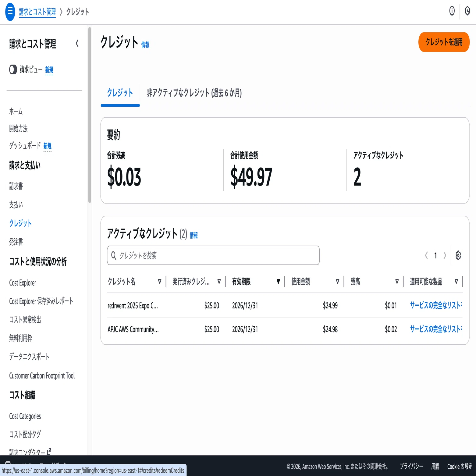Screen dimensions: 476x476
Task: Open Cost Explorer 保存済みレポート
Action: [x=41, y=301]
